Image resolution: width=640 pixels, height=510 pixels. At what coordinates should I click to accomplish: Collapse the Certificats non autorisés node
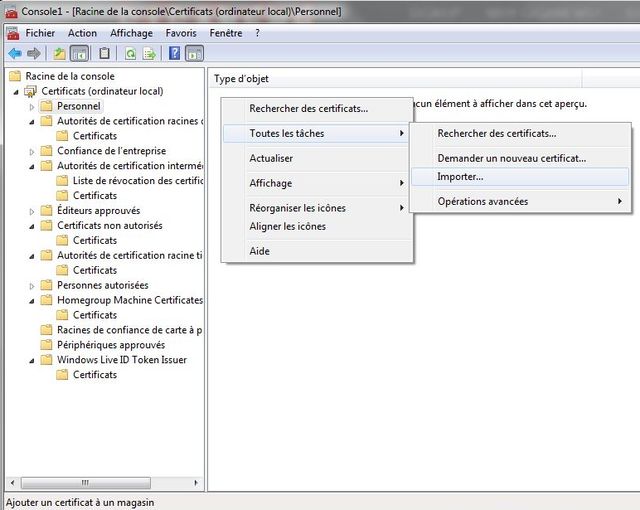[x=32, y=226]
